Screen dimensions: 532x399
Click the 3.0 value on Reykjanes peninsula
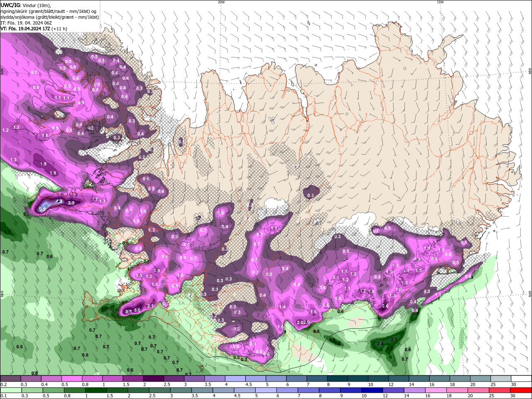138,310
